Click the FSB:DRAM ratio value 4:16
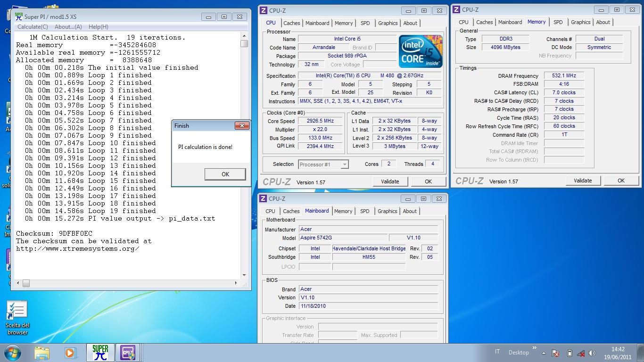The width and height of the screenshot is (644, 362). (564, 84)
